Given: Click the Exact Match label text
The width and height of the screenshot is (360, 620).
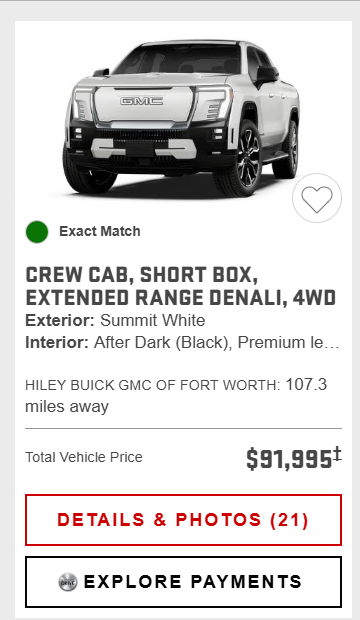Looking at the screenshot, I should 100,231.
